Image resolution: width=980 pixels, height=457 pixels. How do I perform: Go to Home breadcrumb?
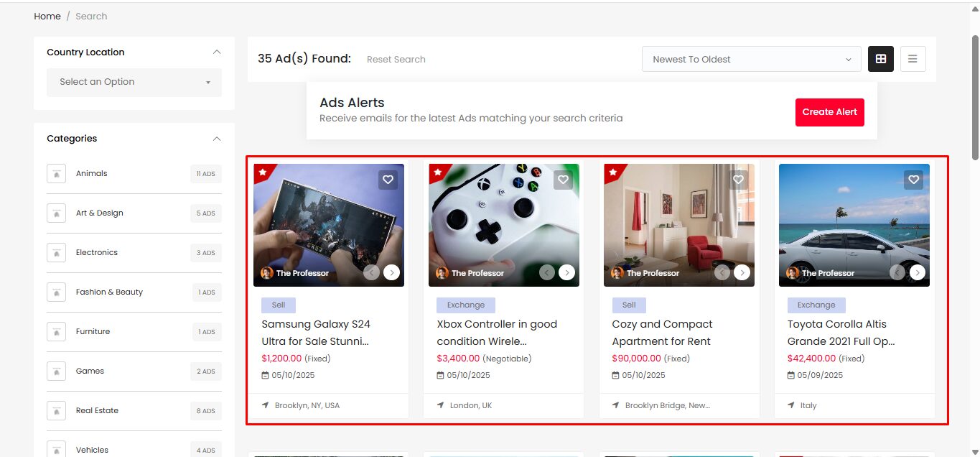coord(47,16)
